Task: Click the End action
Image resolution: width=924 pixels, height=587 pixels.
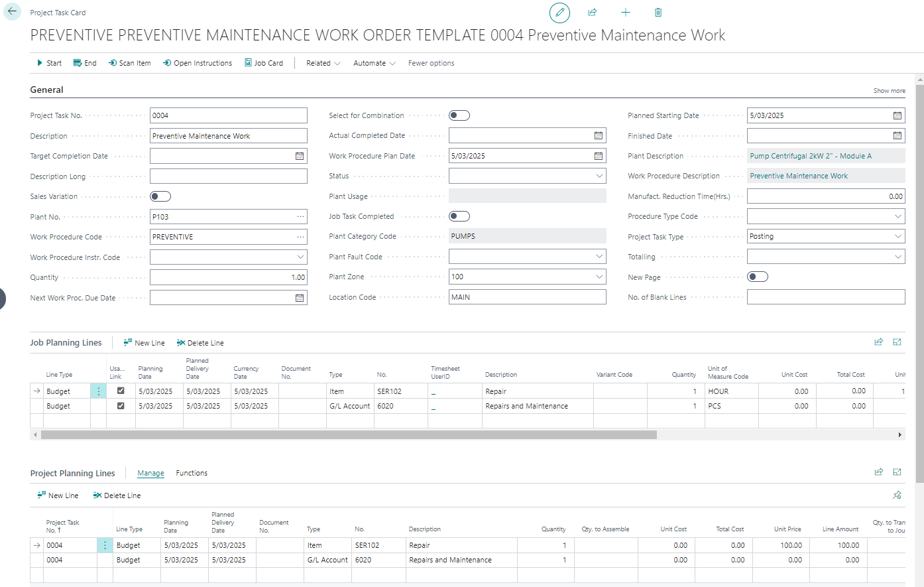Action: point(85,63)
